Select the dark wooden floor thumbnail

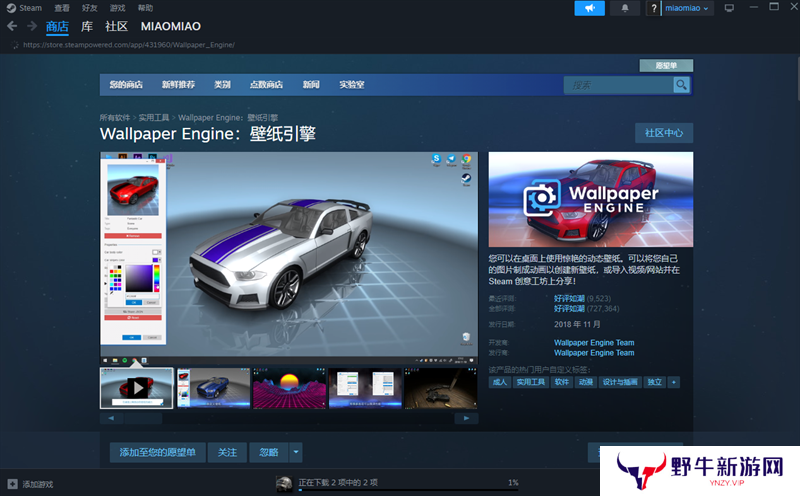tap(441, 388)
